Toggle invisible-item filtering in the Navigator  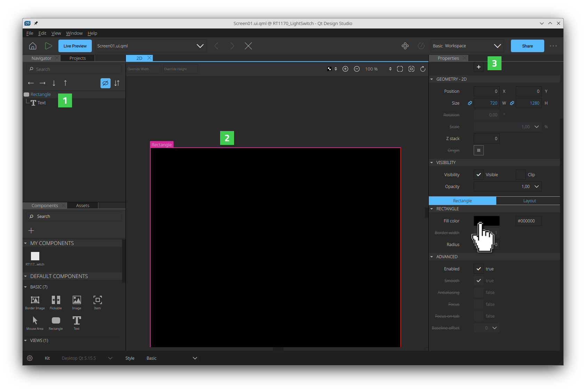click(105, 83)
